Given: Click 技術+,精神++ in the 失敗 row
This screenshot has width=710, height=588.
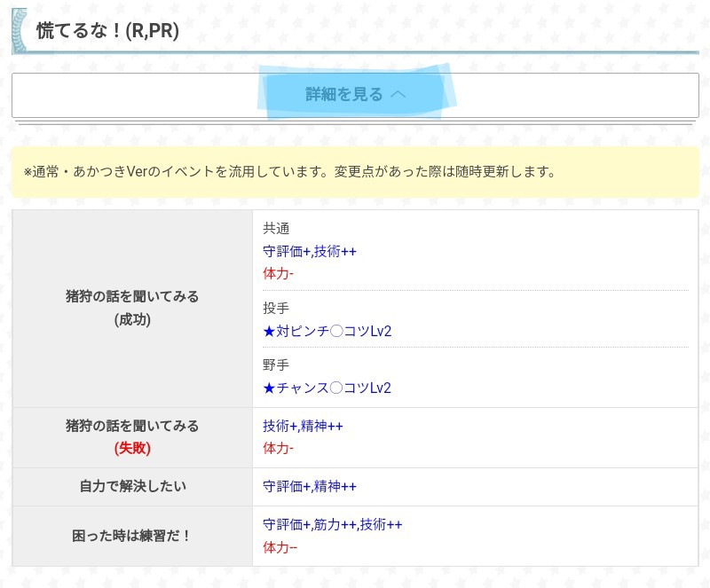Looking at the screenshot, I should click(x=303, y=426).
